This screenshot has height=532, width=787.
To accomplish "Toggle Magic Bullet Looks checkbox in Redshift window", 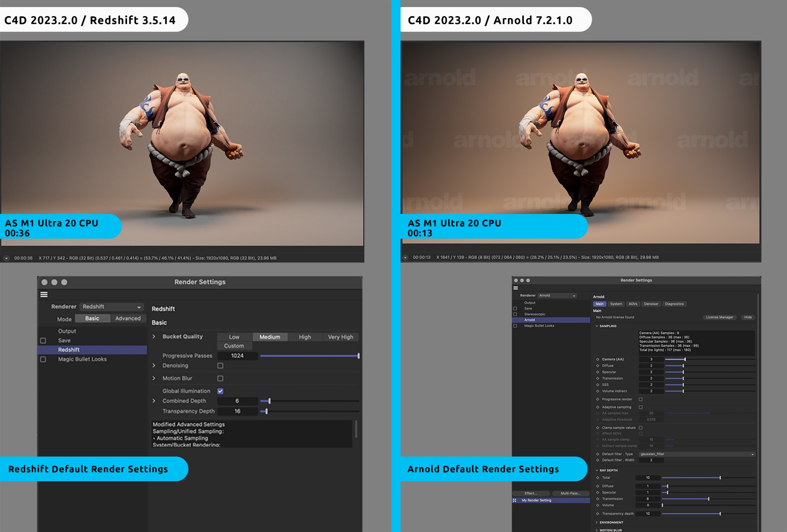I will [x=43, y=359].
